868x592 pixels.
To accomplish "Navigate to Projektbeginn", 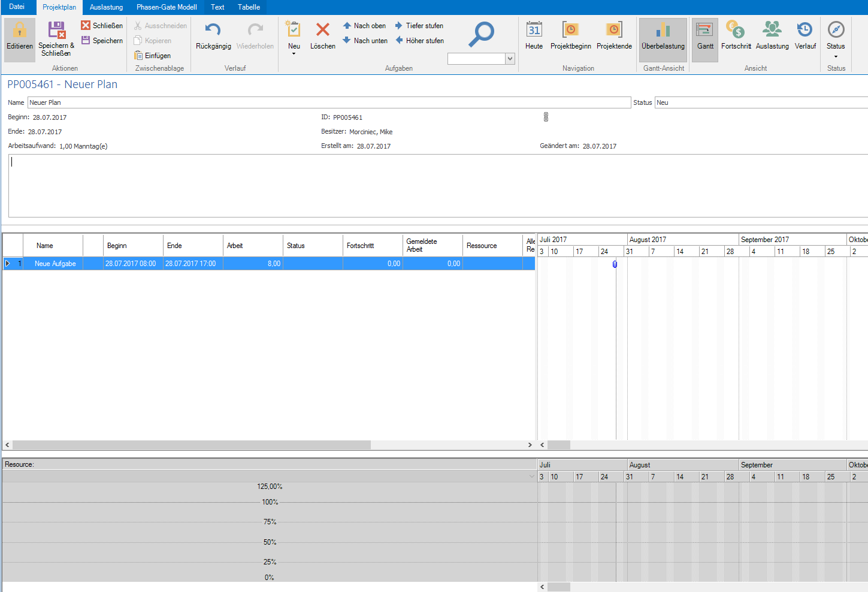I will tap(570, 31).
